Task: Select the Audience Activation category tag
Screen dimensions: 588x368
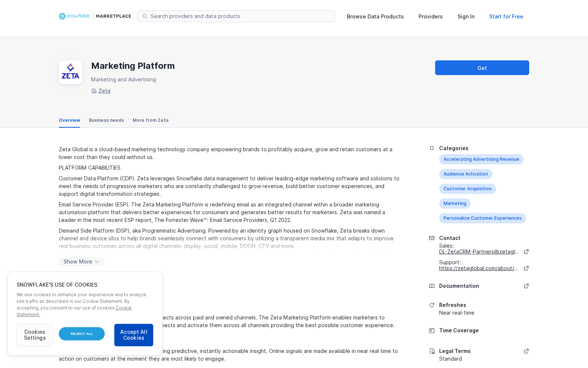Action: point(466,174)
